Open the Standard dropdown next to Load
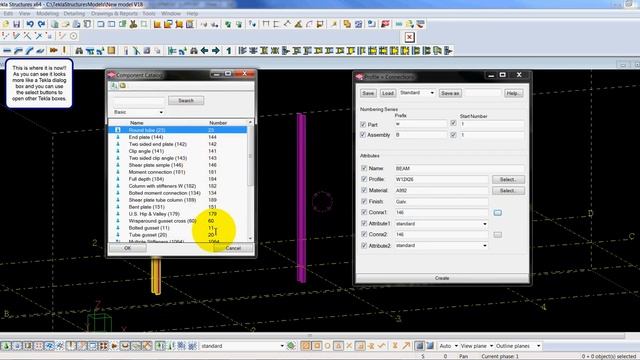Screen dimensions: 640x360 coord(417,93)
